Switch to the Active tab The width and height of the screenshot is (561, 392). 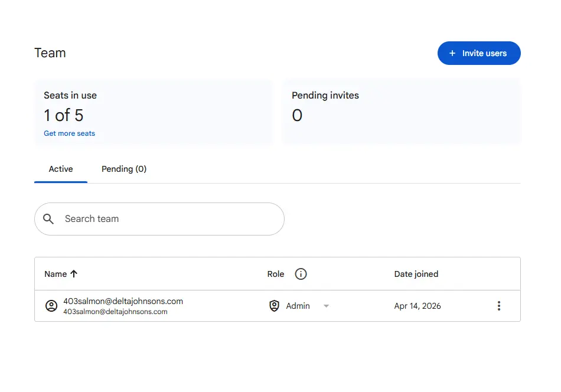tap(61, 169)
